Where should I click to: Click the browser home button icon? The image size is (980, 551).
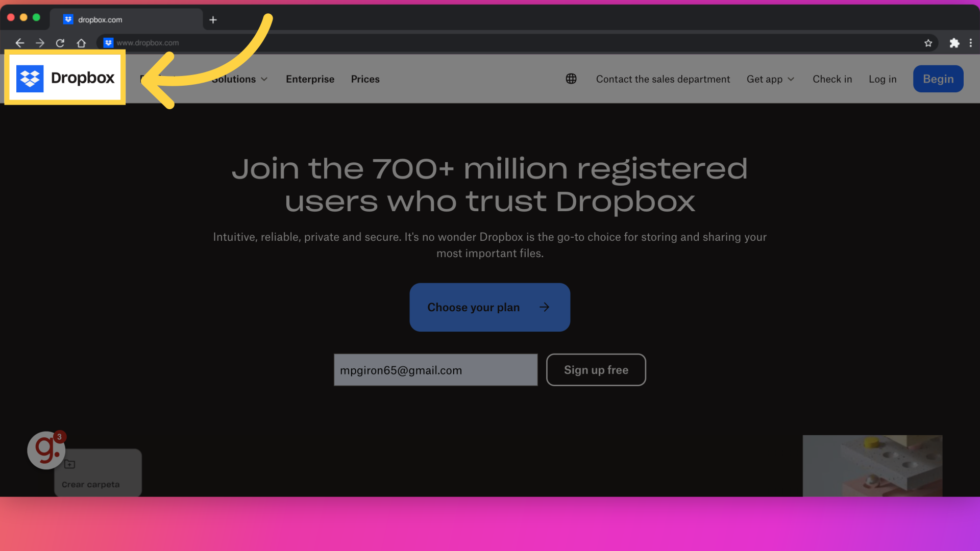coord(80,42)
